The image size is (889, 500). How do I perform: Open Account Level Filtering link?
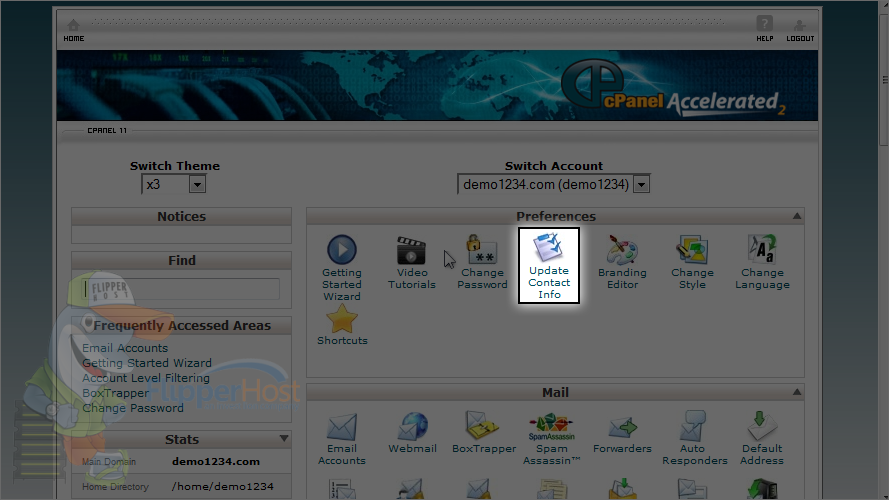pos(146,378)
